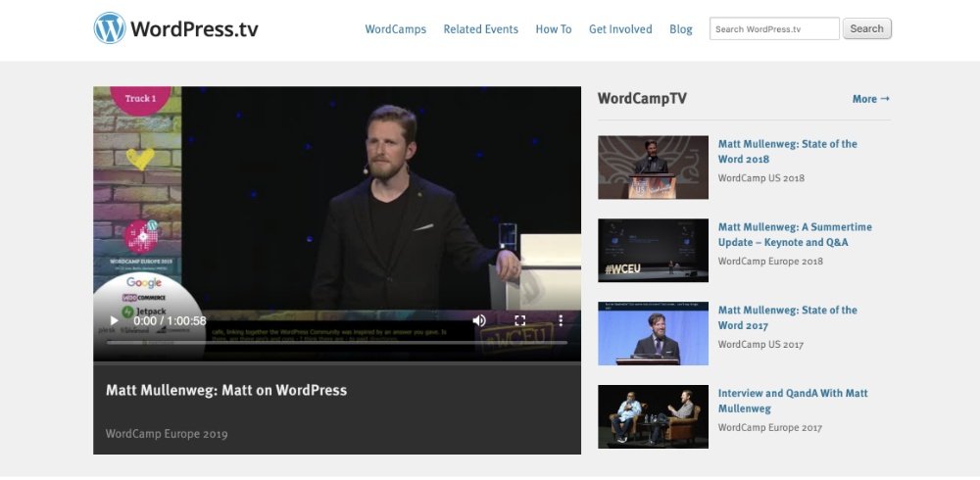The height and width of the screenshot is (480, 980).
Task: Play the Matt on WordPress video
Action: pyautogui.click(x=114, y=320)
